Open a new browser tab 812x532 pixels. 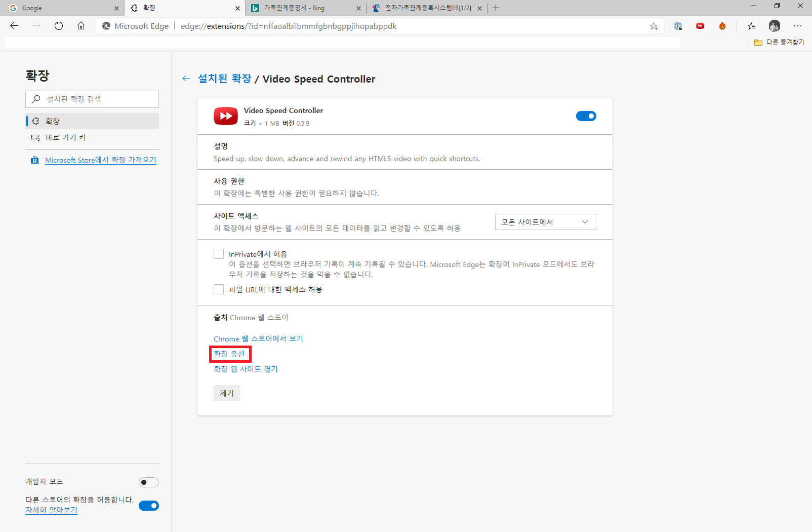496,8
